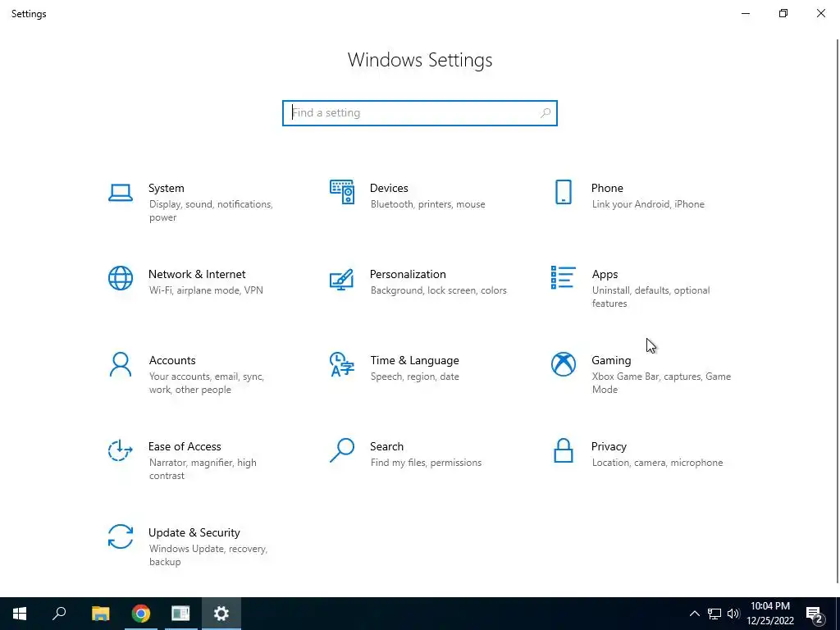The height and width of the screenshot is (630, 840).
Task: Open the Personalization paintbrush icon
Action: (342, 279)
